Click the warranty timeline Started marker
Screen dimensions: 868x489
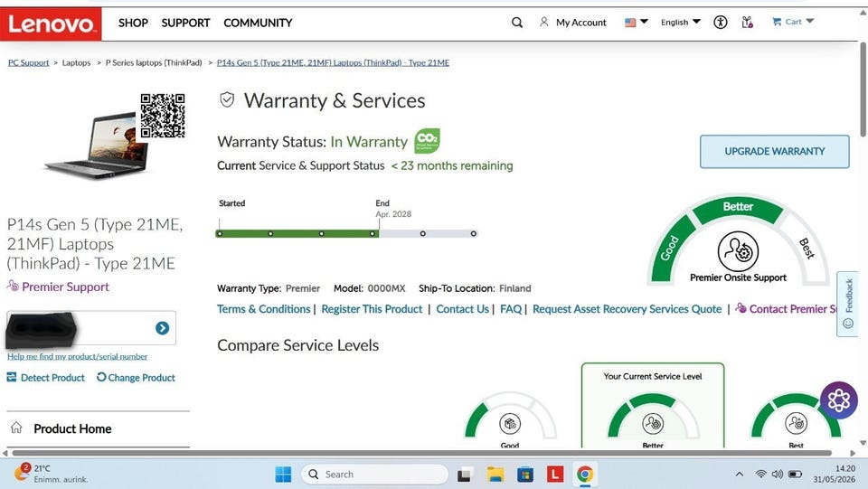coord(219,233)
